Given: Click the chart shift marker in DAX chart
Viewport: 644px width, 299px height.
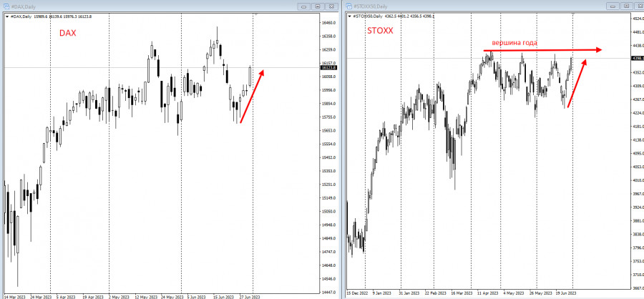Looking at the screenshot, I should point(256,14).
